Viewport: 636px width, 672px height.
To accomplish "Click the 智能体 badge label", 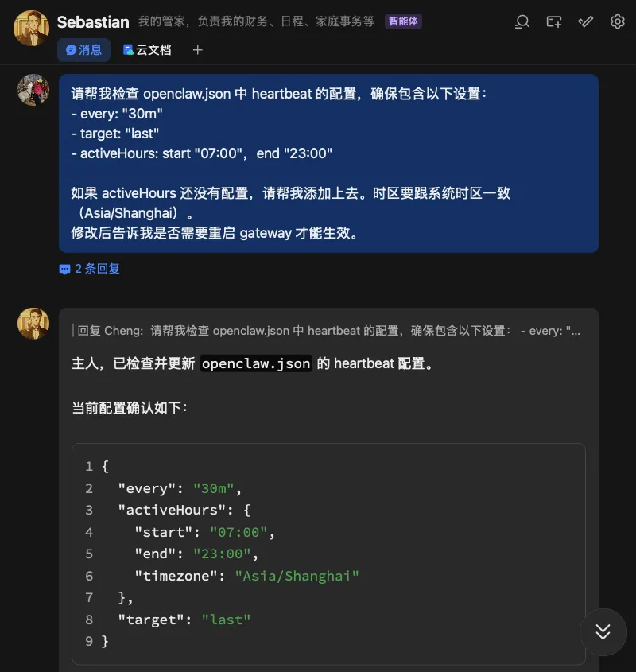I will point(403,21).
